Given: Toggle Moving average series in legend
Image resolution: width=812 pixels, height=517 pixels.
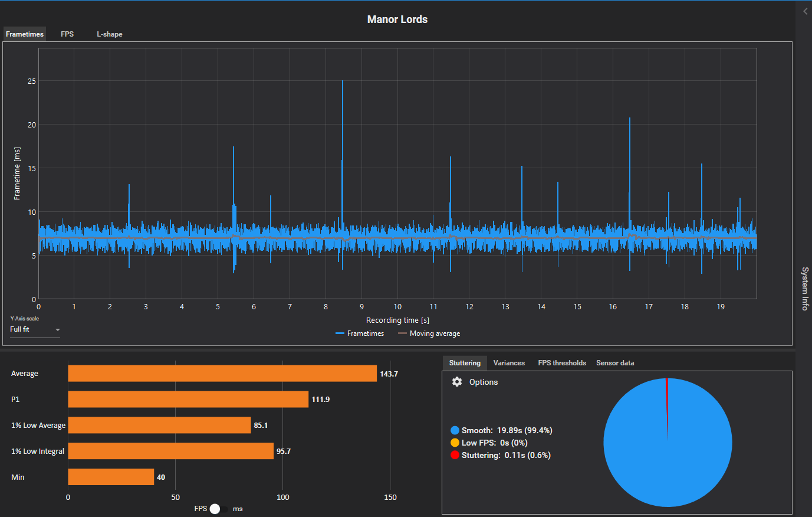Looking at the screenshot, I should [x=429, y=333].
